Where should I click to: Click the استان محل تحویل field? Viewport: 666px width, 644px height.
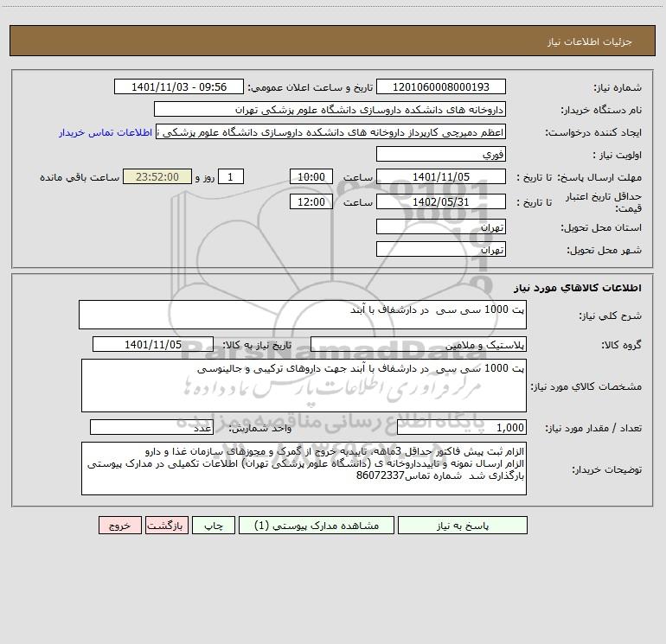(441, 226)
